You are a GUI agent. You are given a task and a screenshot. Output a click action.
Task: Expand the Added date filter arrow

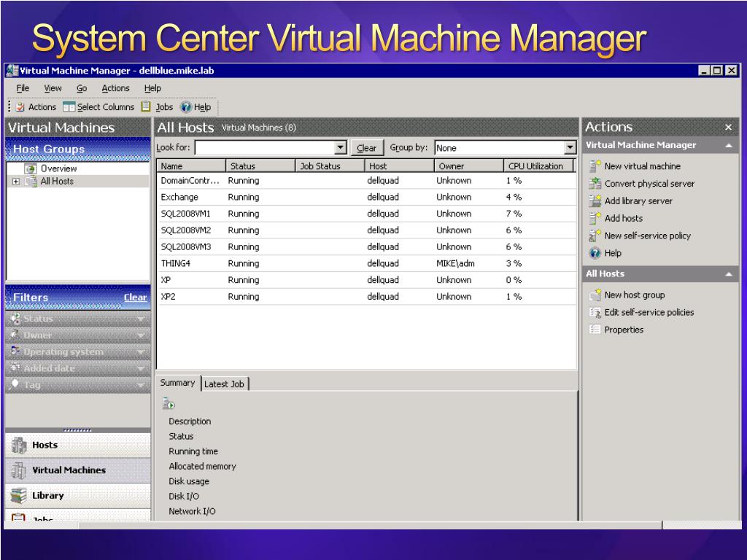click(141, 368)
